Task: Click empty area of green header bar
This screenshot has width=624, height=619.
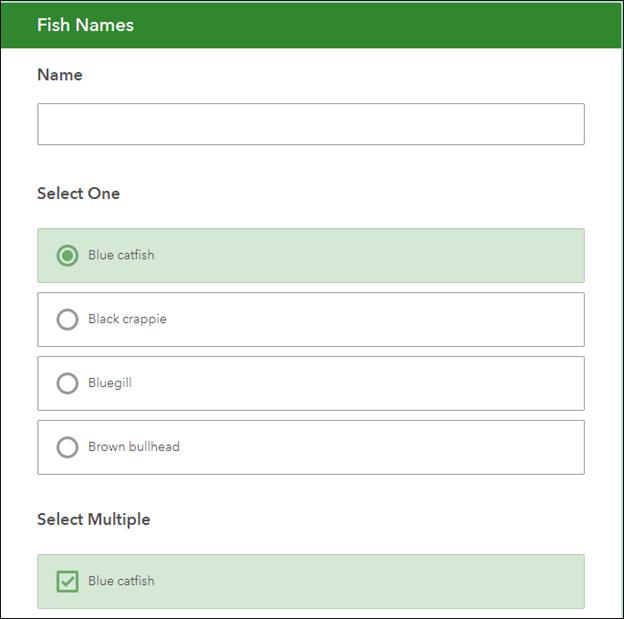Action: (400, 25)
